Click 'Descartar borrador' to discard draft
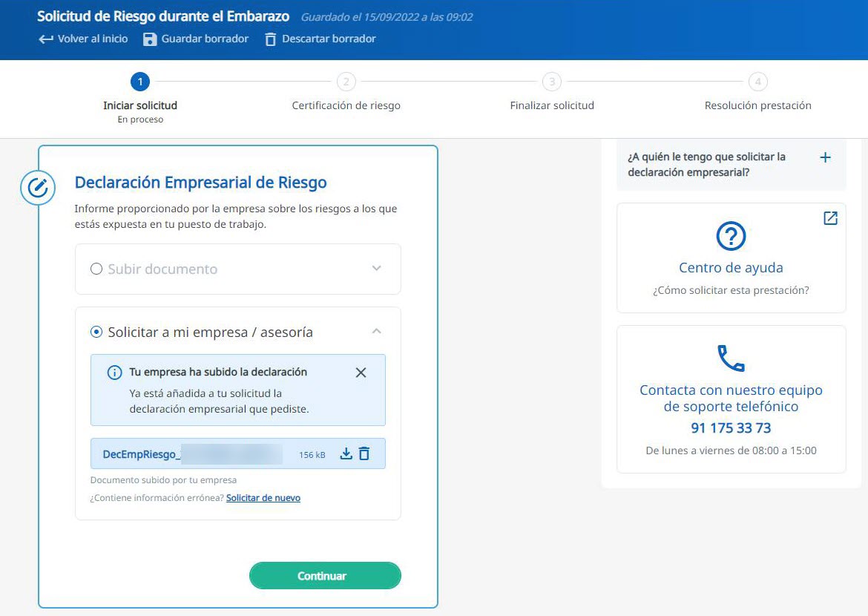This screenshot has height=616, width=868. coord(320,39)
